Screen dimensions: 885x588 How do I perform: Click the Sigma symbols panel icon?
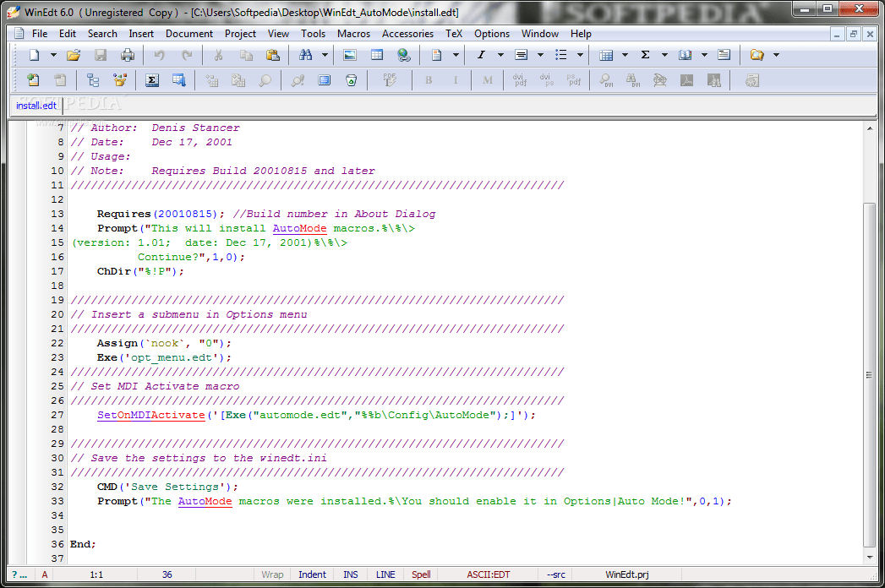[152, 81]
